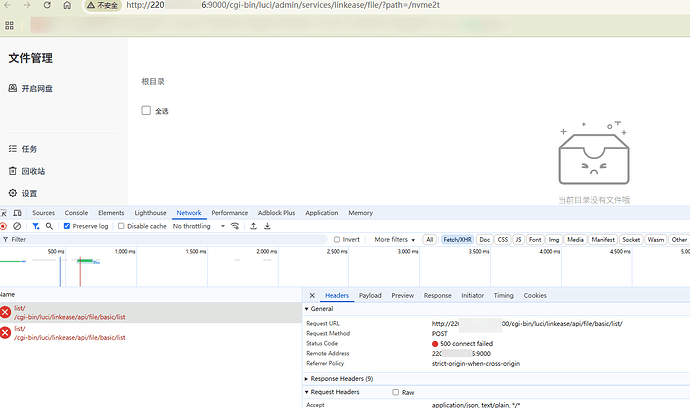Screen dimensions: 690x408
Task: Open network conditions wifi icon
Action: pos(235,226)
